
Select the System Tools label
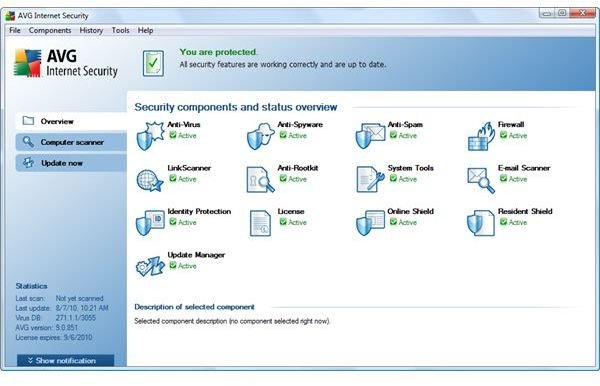point(411,168)
